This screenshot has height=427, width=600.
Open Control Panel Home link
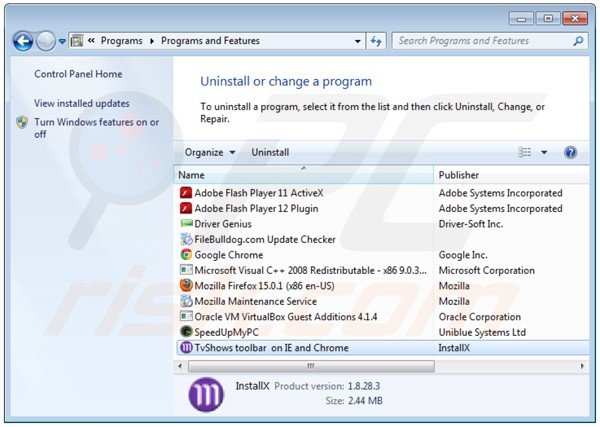pyautogui.click(x=78, y=74)
